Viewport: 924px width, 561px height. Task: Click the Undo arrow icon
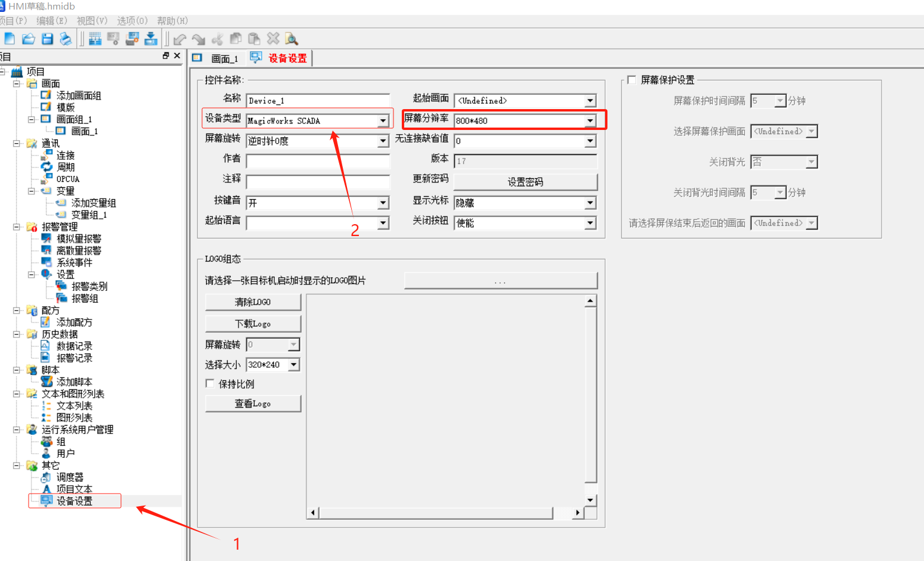click(179, 39)
